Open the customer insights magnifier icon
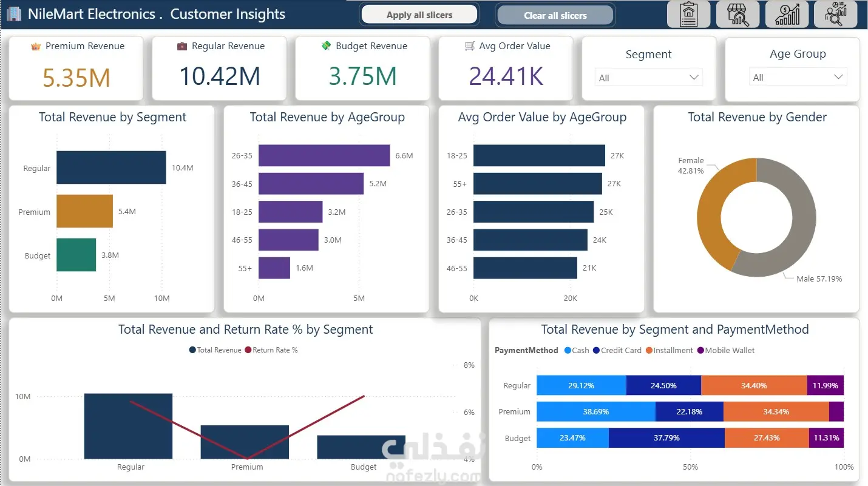Screen dimensions: 868x486 point(836,15)
